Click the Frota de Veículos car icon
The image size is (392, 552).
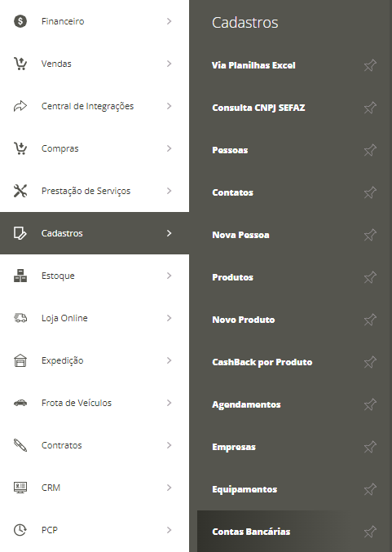pos(20,403)
